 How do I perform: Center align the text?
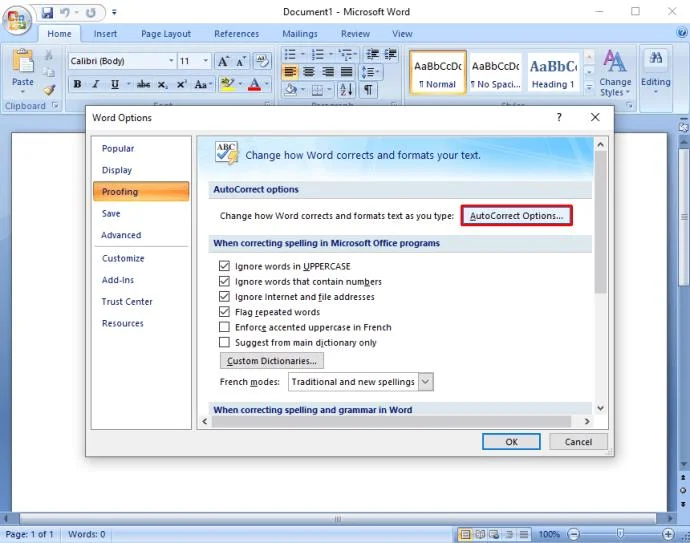(x=309, y=71)
